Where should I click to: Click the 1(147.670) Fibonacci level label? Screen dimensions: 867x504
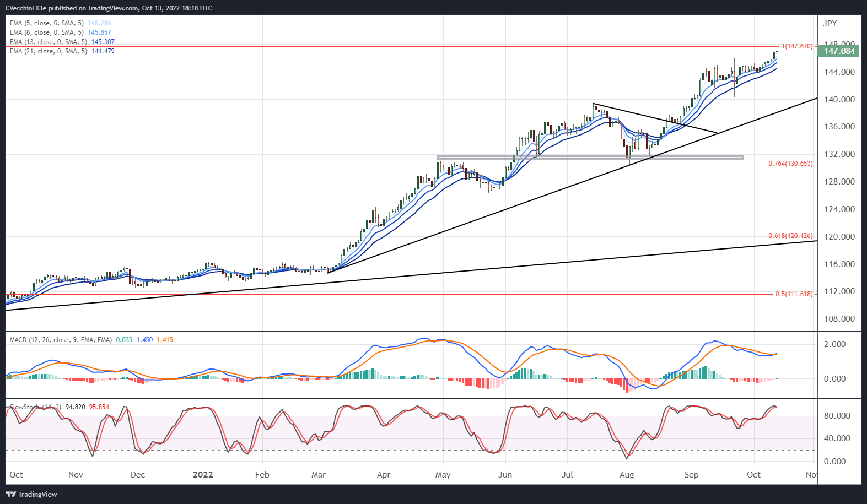(x=797, y=46)
